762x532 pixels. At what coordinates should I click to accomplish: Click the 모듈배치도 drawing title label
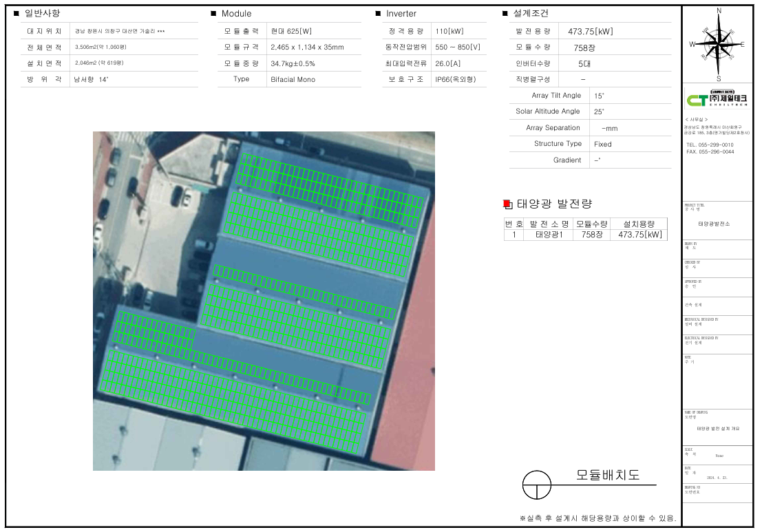point(608,475)
